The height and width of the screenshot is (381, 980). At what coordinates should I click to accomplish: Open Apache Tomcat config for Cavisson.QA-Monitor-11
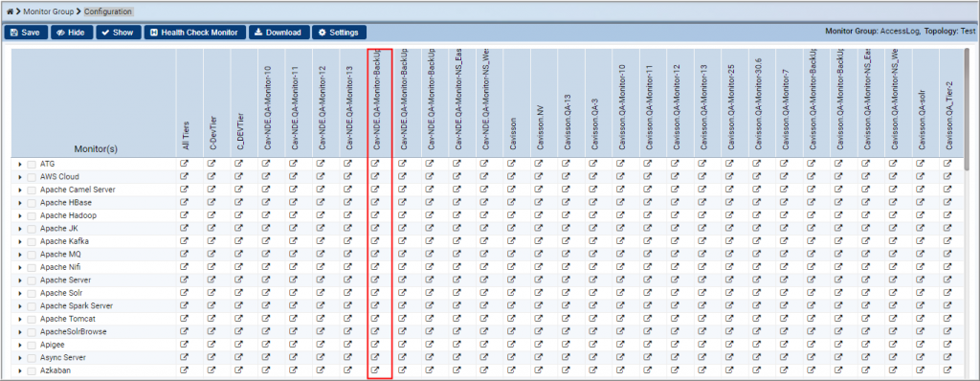[x=648, y=319]
